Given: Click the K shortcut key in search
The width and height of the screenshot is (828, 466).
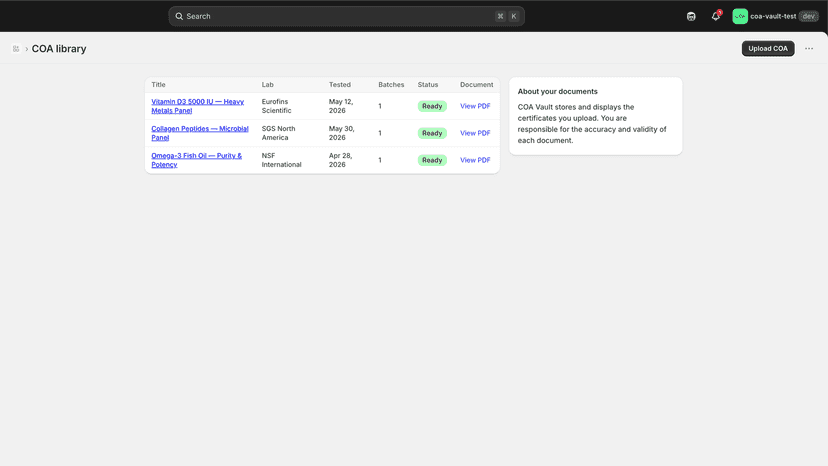Looking at the screenshot, I should (513, 16).
